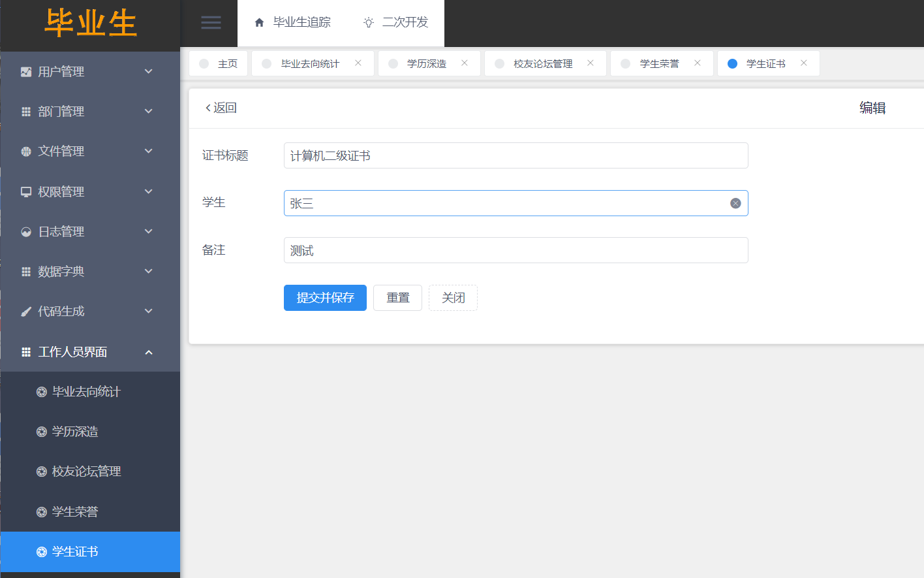
Task: Click the 关闭 button
Action: point(453,298)
